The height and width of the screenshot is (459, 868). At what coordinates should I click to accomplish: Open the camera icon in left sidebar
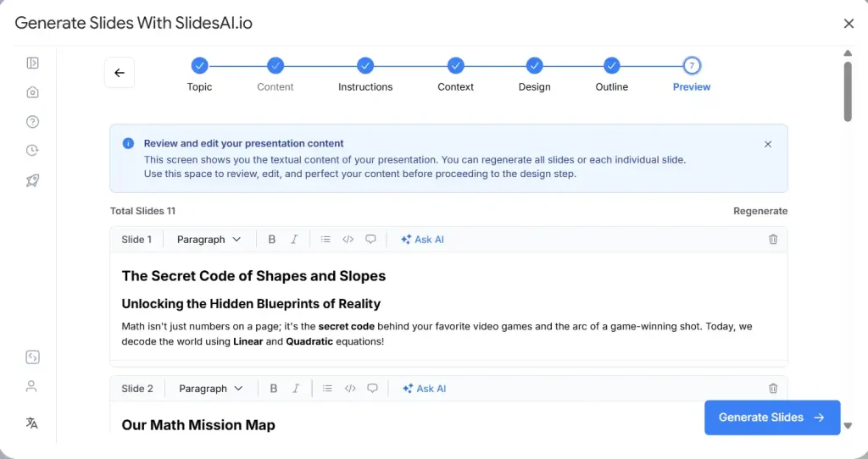click(x=33, y=92)
